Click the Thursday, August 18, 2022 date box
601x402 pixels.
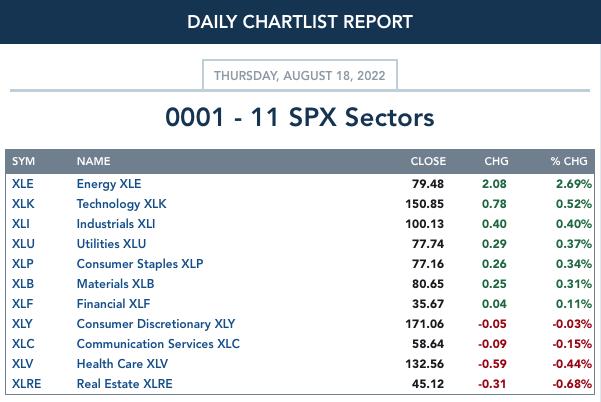tap(300, 75)
